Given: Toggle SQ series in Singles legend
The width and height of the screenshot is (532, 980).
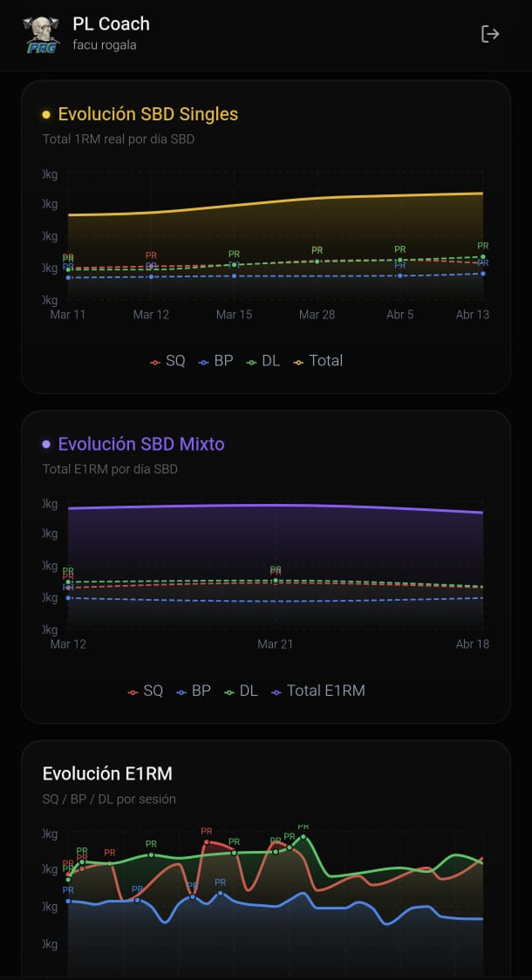Looking at the screenshot, I should [x=167, y=361].
